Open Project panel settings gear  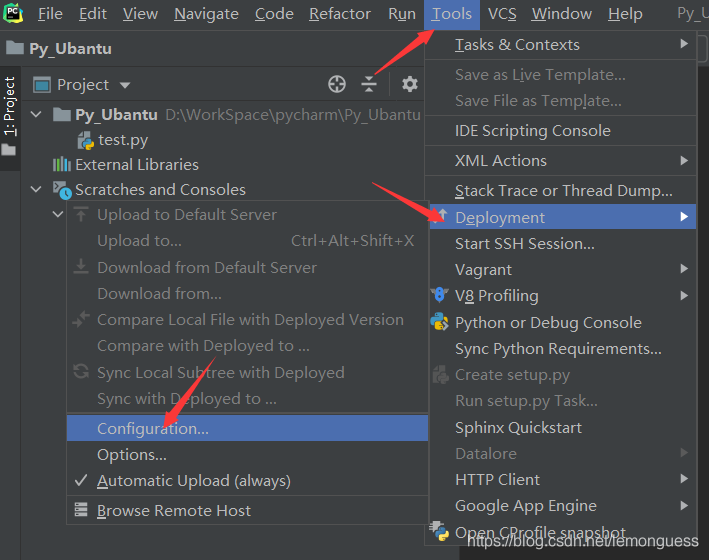click(x=409, y=85)
